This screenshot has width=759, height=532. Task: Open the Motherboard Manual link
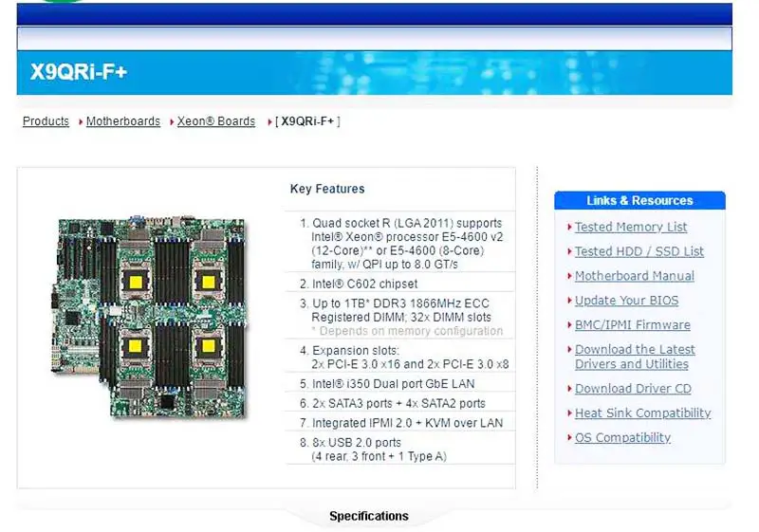tap(634, 276)
